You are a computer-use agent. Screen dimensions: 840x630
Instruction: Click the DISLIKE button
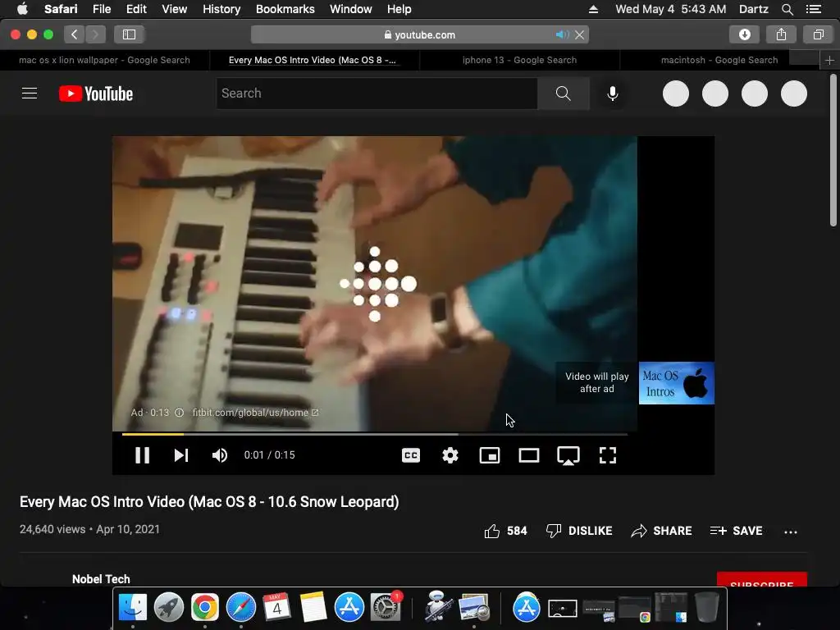pyautogui.click(x=578, y=531)
